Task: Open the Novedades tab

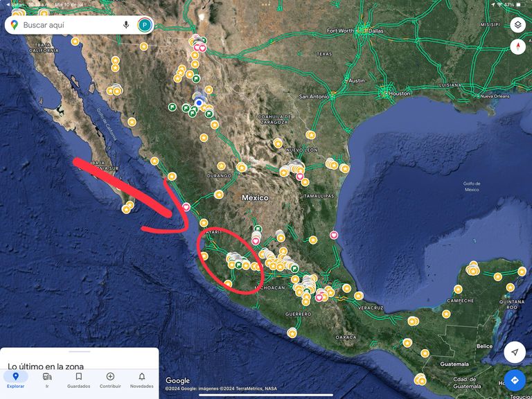Action: [142, 380]
